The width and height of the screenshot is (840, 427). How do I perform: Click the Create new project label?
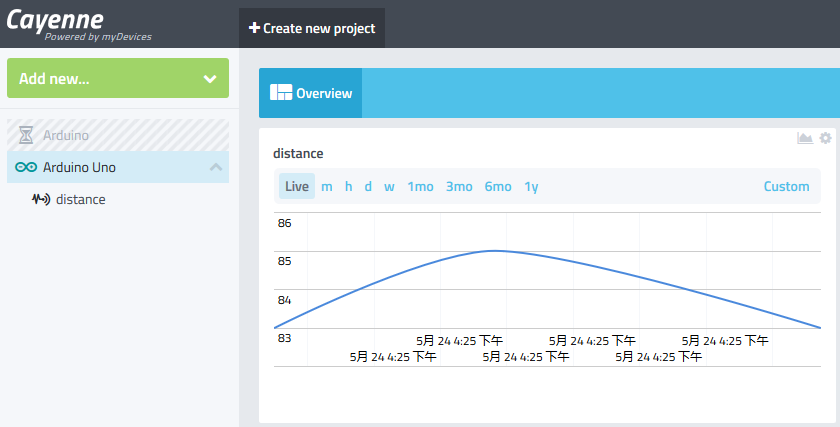319,28
